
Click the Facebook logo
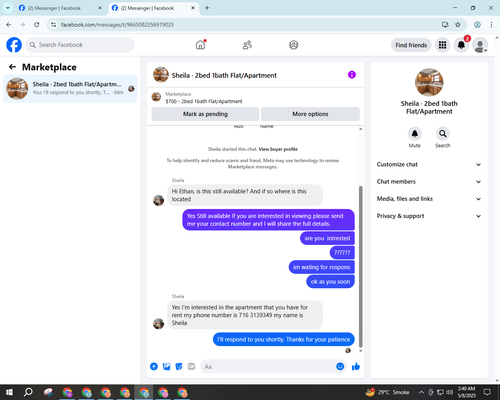click(14, 45)
